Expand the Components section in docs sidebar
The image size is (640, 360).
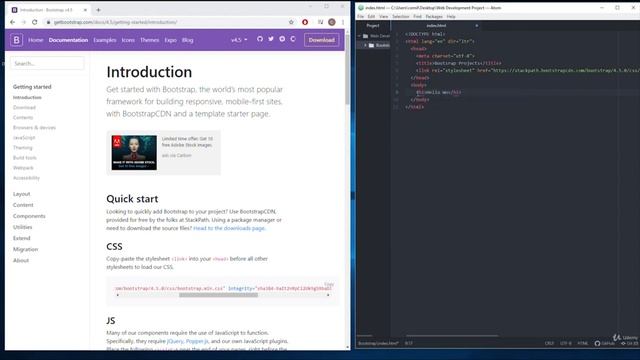[29, 216]
